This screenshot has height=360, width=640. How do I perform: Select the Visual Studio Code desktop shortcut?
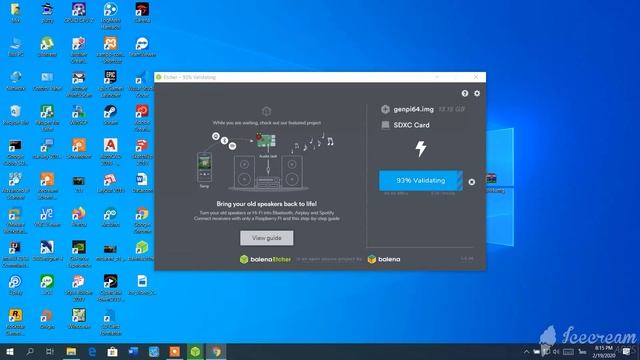(142, 83)
